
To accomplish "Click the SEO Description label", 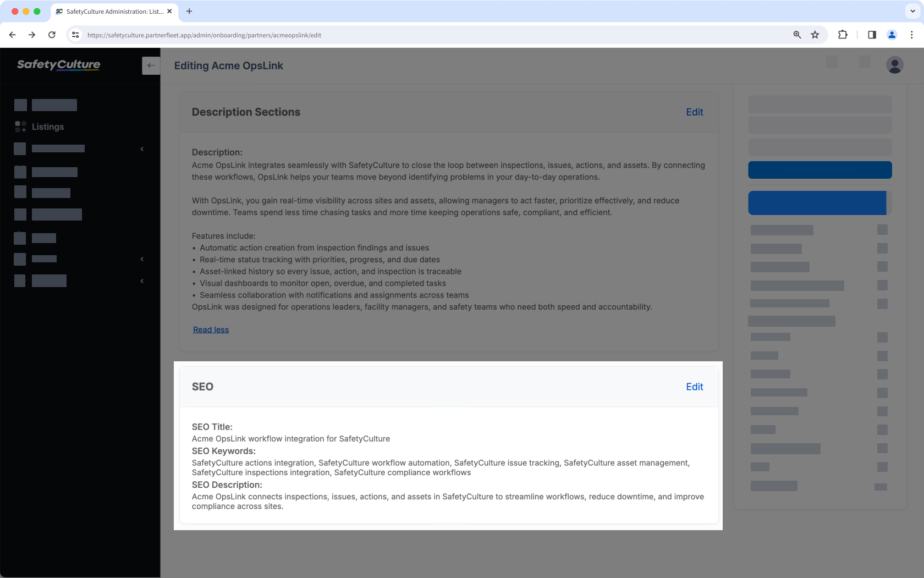I will click(x=227, y=485).
